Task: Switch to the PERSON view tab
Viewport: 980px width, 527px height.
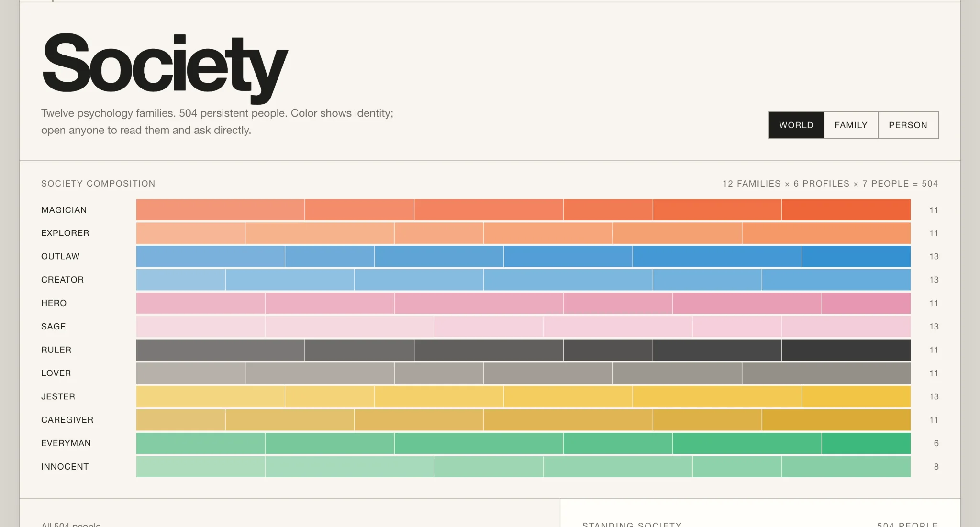Action: 908,125
